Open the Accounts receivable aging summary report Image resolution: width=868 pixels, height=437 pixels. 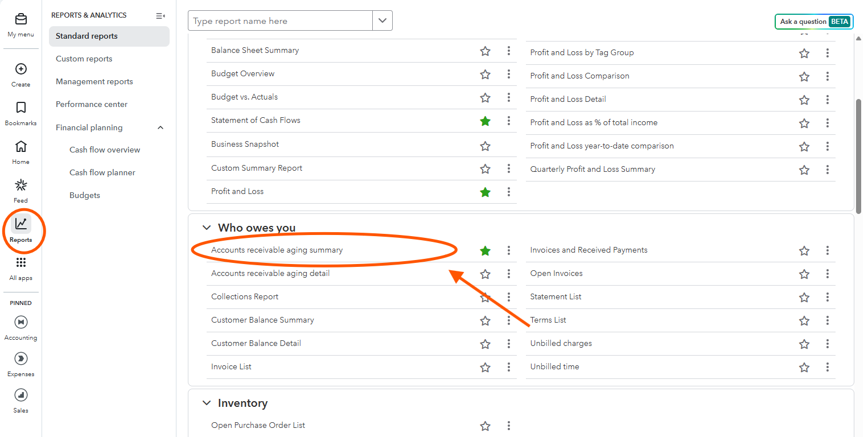pyautogui.click(x=277, y=250)
